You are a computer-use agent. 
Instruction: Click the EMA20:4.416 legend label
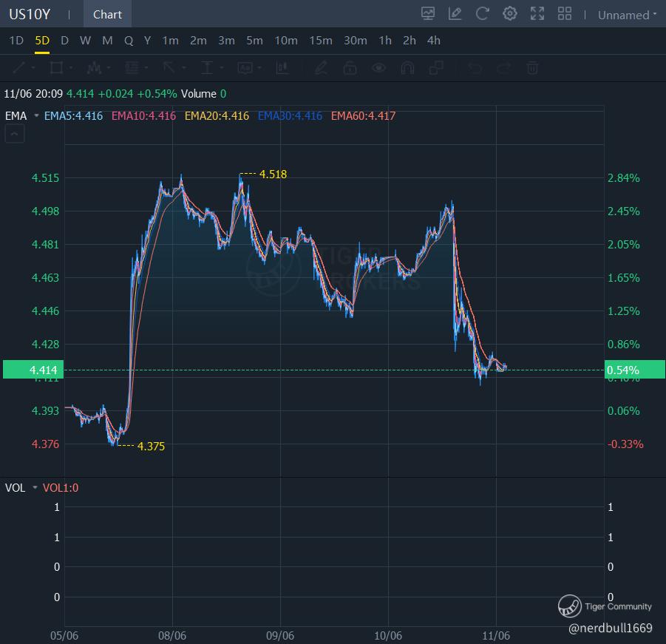(217, 115)
